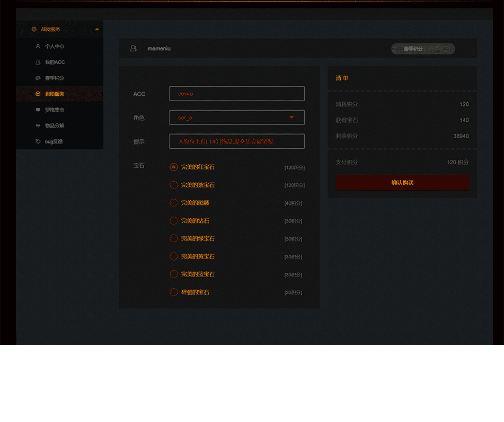Click the person icon for 个人中心
The width and height of the screenshot is (504, 422).
(38, 47)
